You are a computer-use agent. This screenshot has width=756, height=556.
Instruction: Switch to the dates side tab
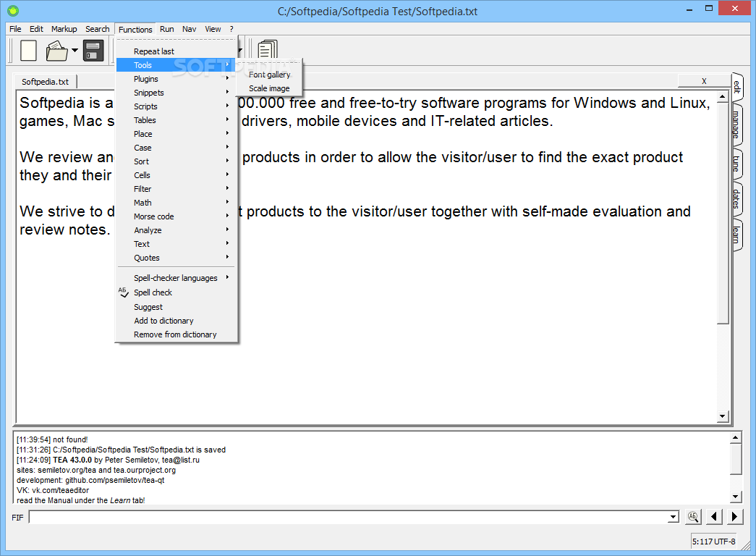click(736, 199)
